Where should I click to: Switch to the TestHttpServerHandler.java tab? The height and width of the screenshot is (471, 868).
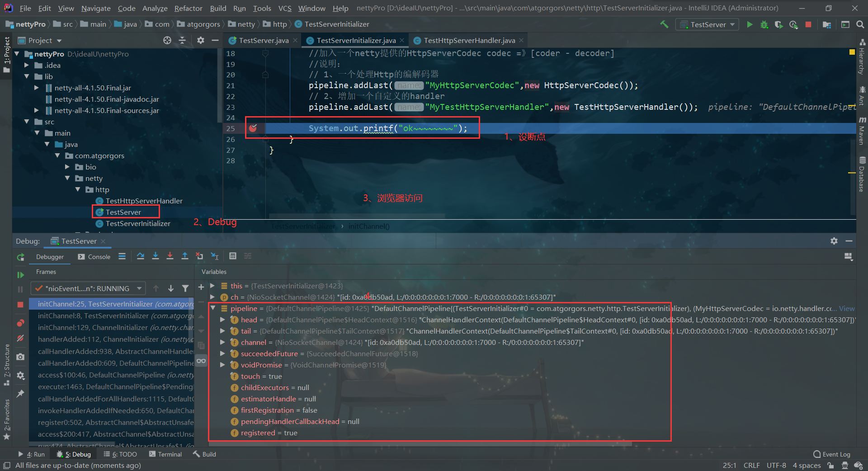tap(469, 40)
